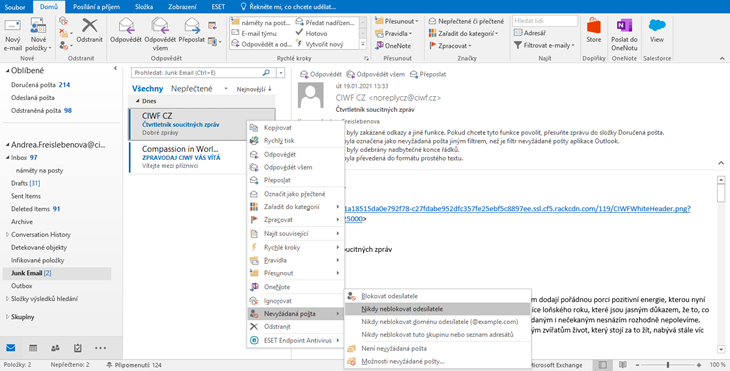Image resolution: width=730 pixels, height=371 pixels.
Task: Open the Složka ribbon tab
Action: point(143,7)
